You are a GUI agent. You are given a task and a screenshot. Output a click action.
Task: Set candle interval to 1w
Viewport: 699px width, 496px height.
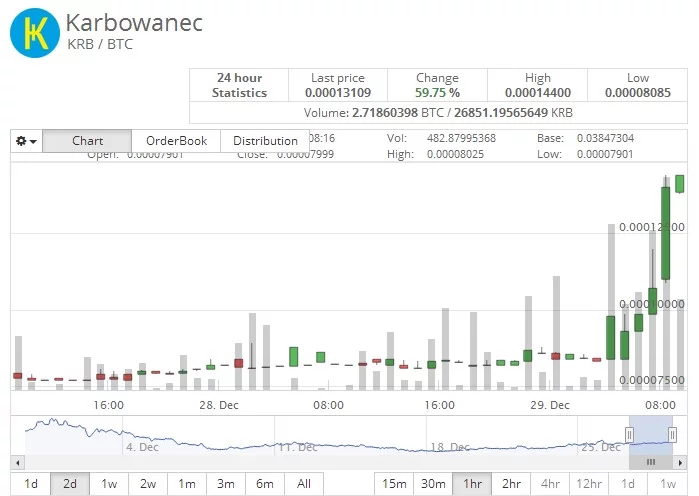668,484
